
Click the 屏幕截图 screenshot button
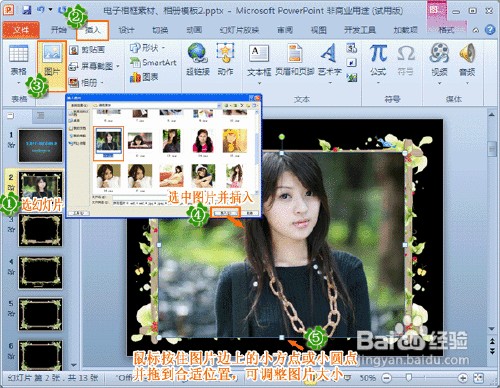coord(91,66)
